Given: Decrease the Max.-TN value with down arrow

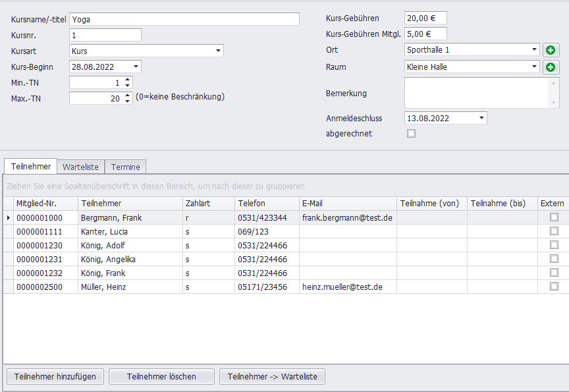Looking at the screenshot, I should (x=128, y=101).
